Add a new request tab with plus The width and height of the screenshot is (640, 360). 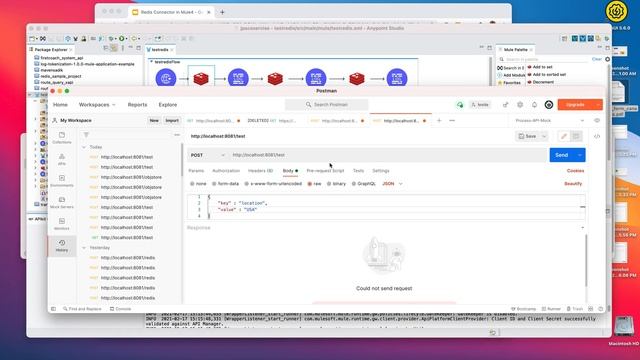439,120
